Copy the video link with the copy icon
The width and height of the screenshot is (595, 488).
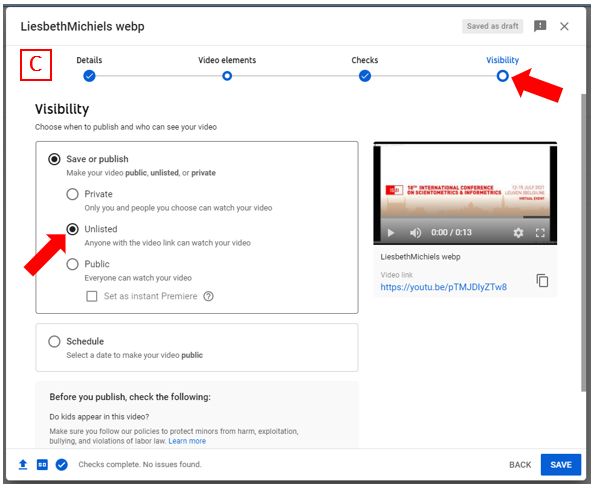[x=542, y=280]
